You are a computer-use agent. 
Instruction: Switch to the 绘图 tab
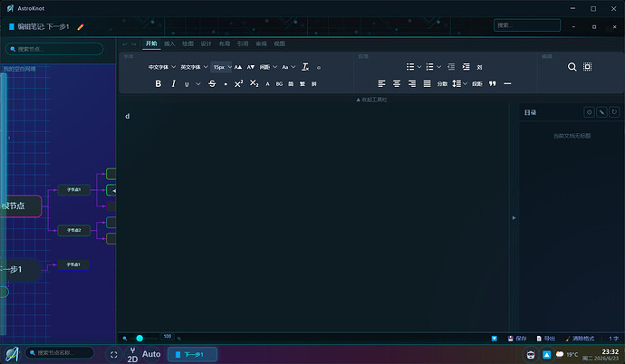(187, 43)
